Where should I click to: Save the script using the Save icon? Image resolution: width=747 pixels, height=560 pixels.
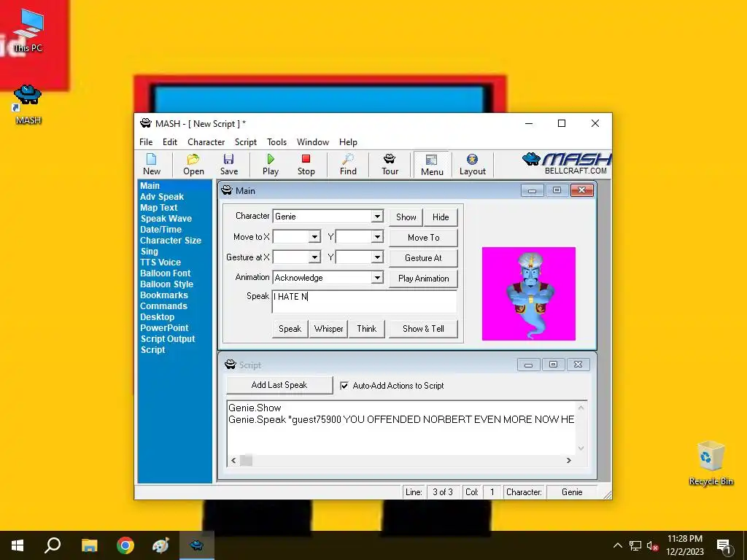(x=228, y=164)
